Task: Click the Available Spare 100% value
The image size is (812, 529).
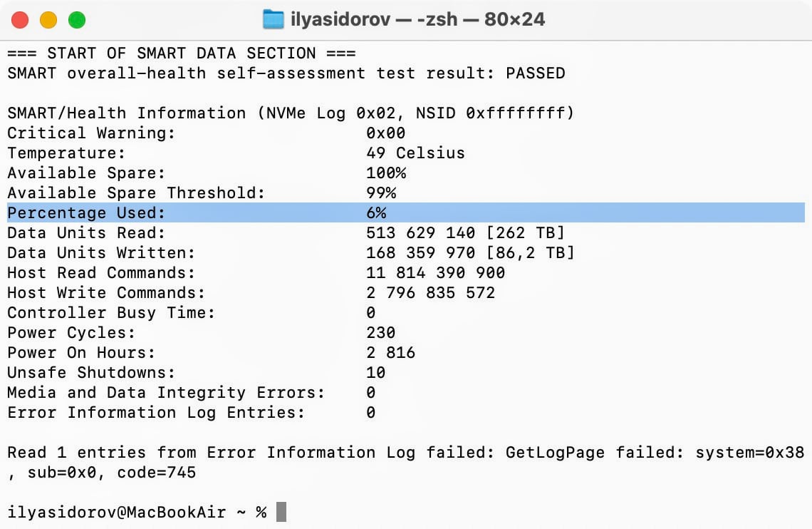Action: (x=385, y=173)
